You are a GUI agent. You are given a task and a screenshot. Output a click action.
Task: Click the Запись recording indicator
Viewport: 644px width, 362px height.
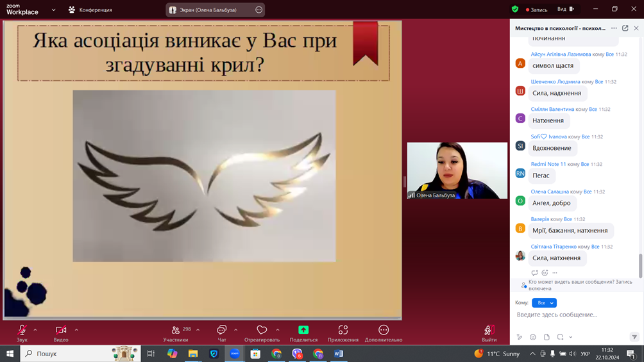(x=536, y=10)
